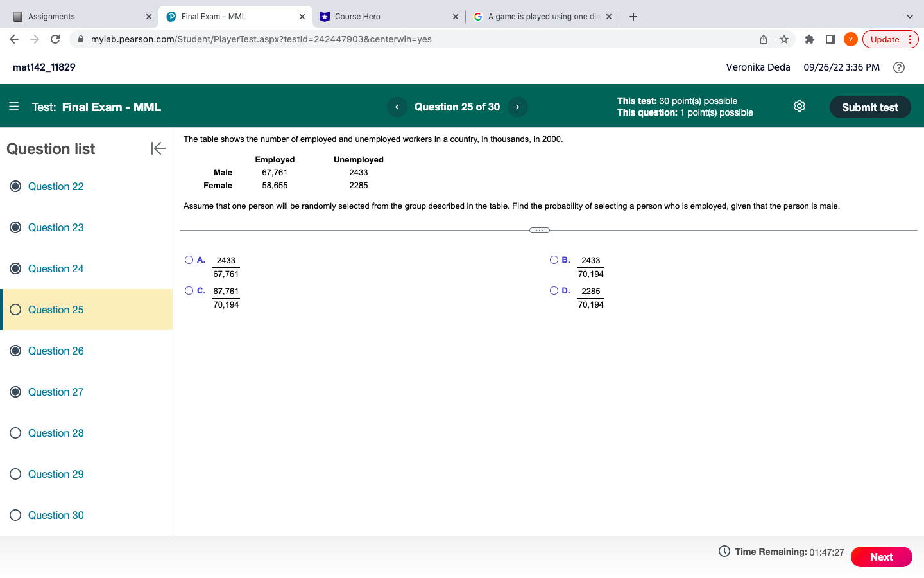Open Question 26 from the list
924x578 pixels.
56,351
